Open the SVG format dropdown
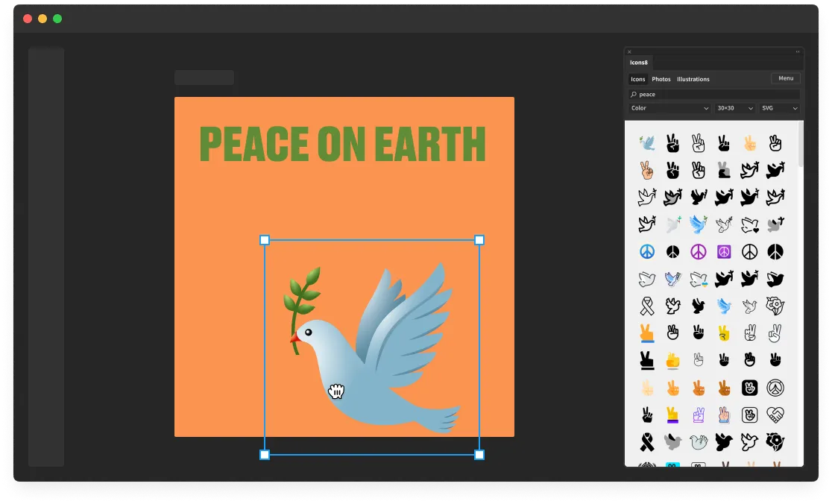The image size is (832, 504). [778, 108]
